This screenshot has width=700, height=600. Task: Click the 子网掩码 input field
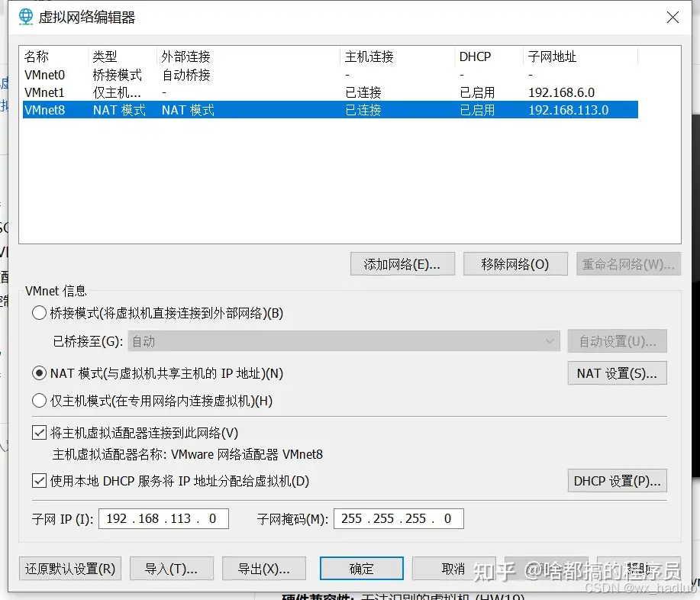tap(398, 519)
